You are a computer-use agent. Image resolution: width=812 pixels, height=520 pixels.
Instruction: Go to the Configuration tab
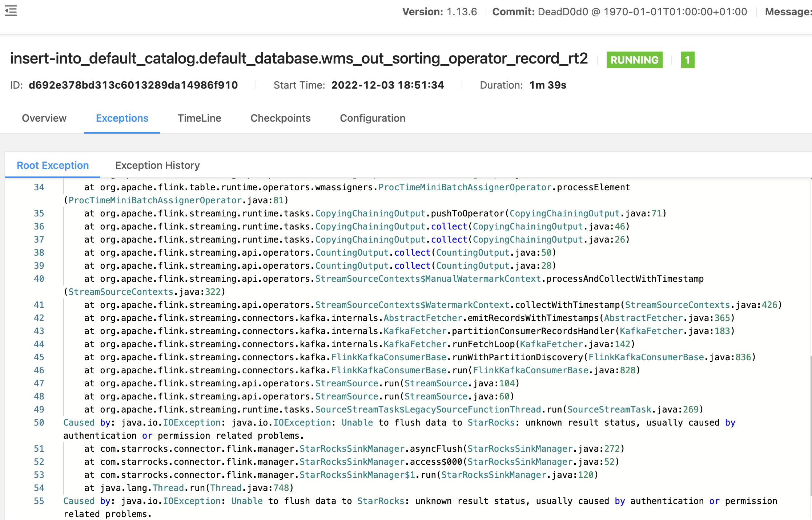click(x=372, y=118)
